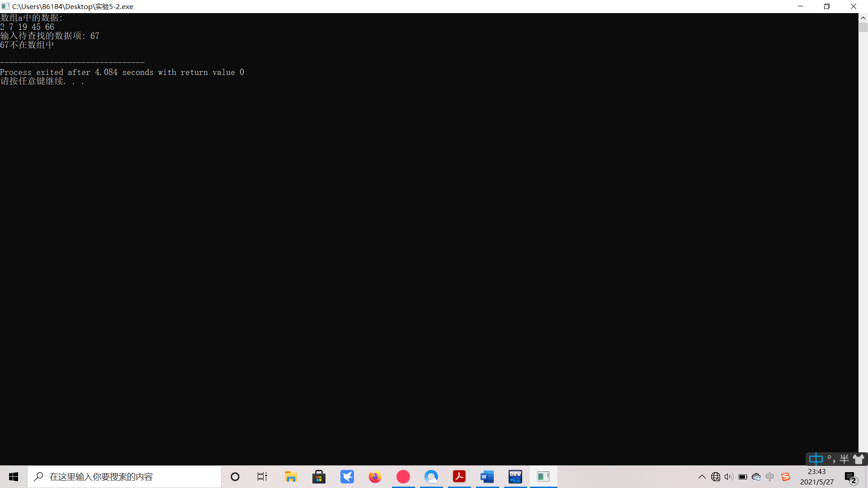Open File Explorer on the taskbar
The image size is (868, 488).
291,477
